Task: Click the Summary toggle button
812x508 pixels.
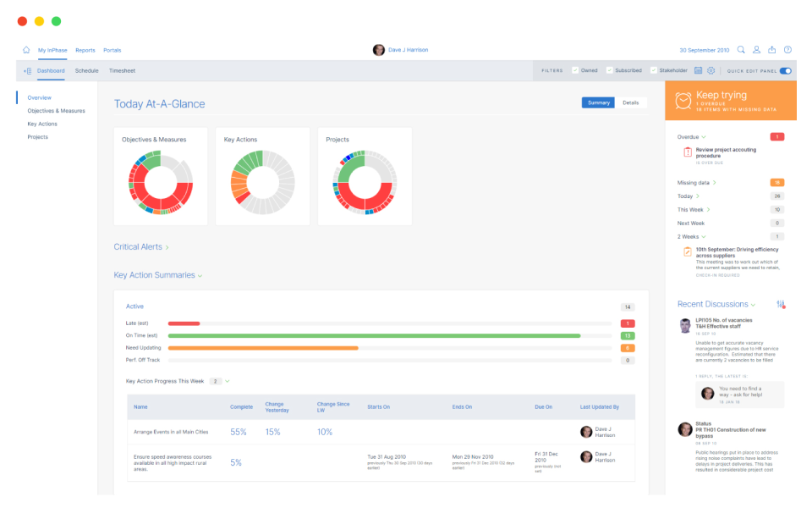Action: [x=598, y=102]
